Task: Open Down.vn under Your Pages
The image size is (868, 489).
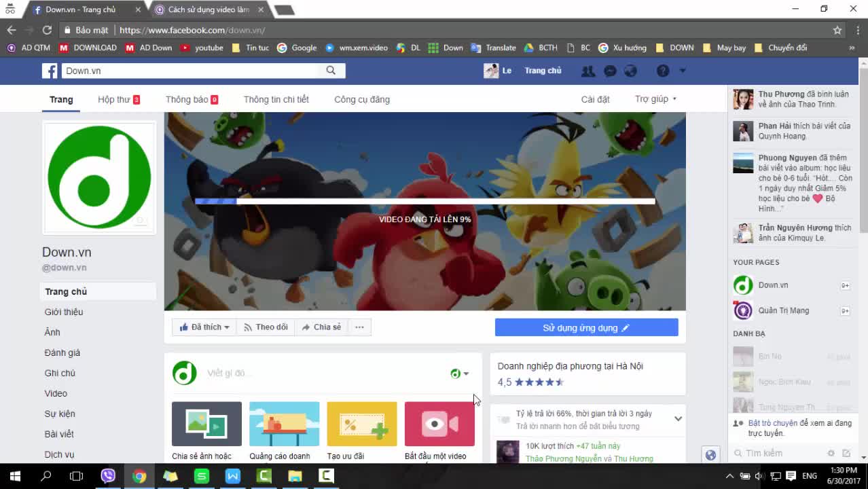Action: (x=773, y=285)
